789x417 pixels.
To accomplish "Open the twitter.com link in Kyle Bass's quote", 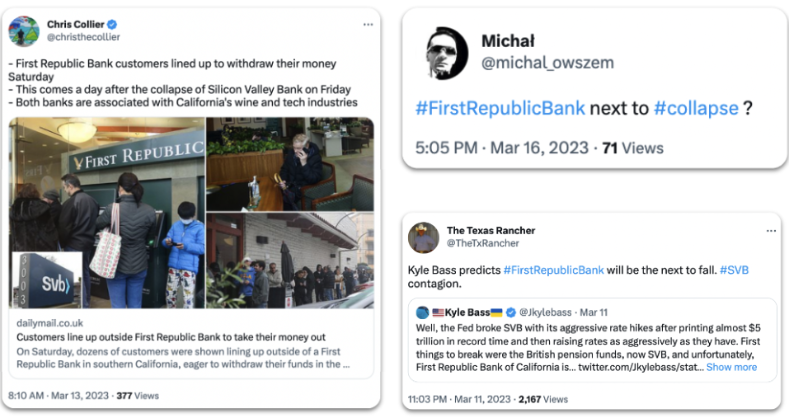I will point(640,367).
